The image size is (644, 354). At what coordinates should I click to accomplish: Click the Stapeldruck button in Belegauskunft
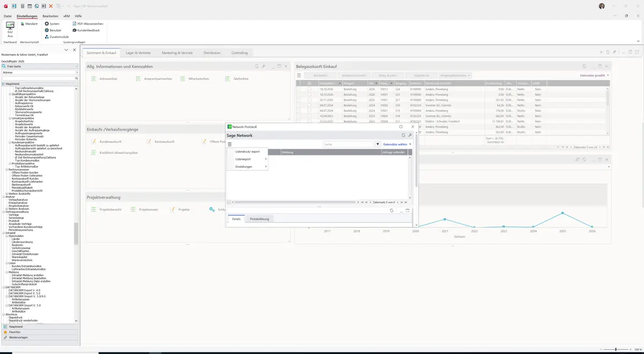(x=421, y=76)
